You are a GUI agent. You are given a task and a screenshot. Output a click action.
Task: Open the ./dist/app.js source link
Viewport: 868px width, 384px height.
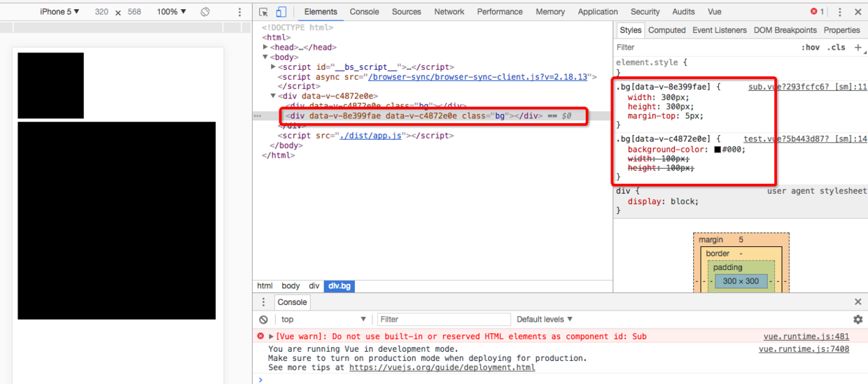point(371,136)
